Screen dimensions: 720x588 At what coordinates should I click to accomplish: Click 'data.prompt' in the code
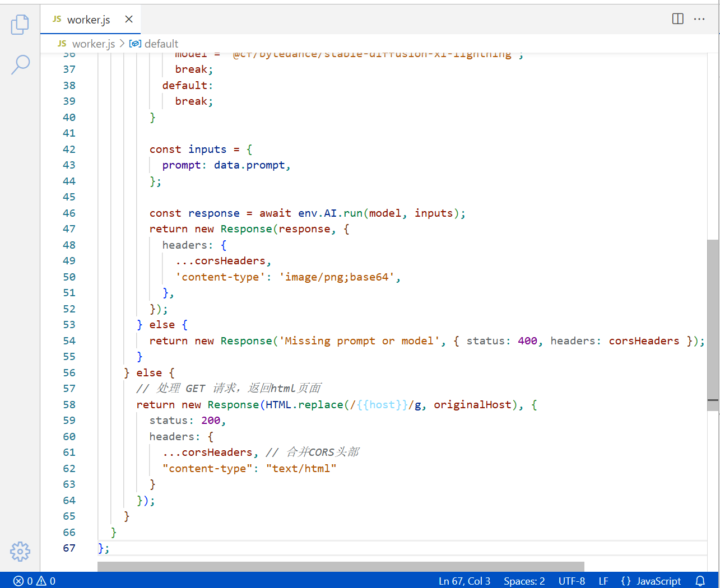tap(249, 165)
